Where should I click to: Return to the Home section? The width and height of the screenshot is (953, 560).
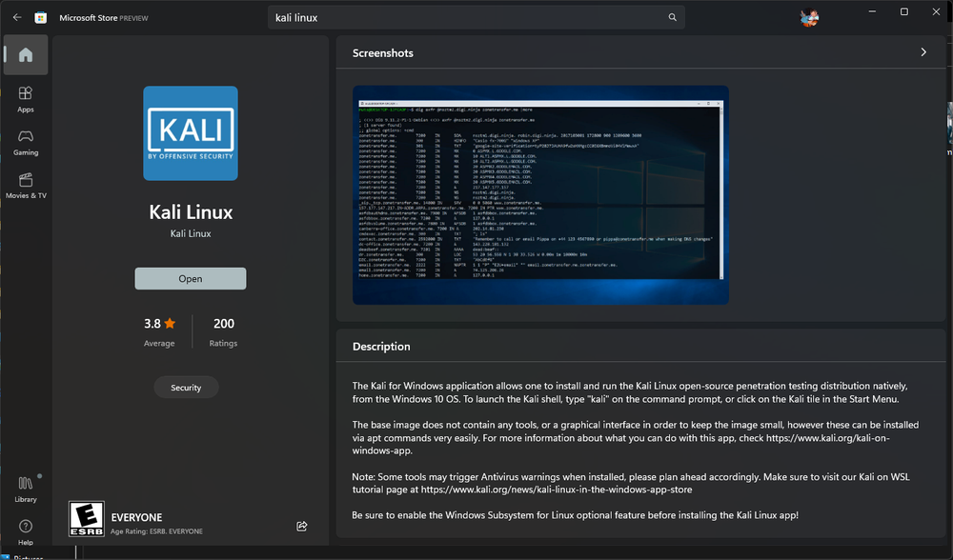pyautogui.click(x=26, y=54)
